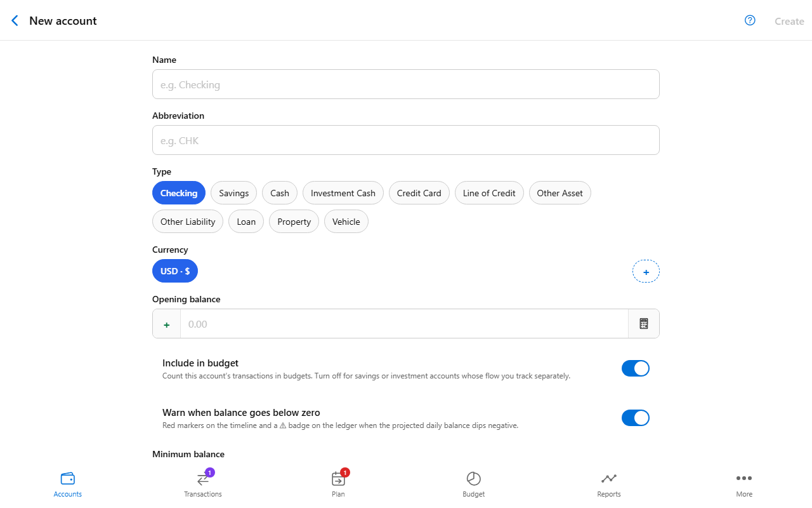Select the Other Asset type chip

[x=560, y=193]
